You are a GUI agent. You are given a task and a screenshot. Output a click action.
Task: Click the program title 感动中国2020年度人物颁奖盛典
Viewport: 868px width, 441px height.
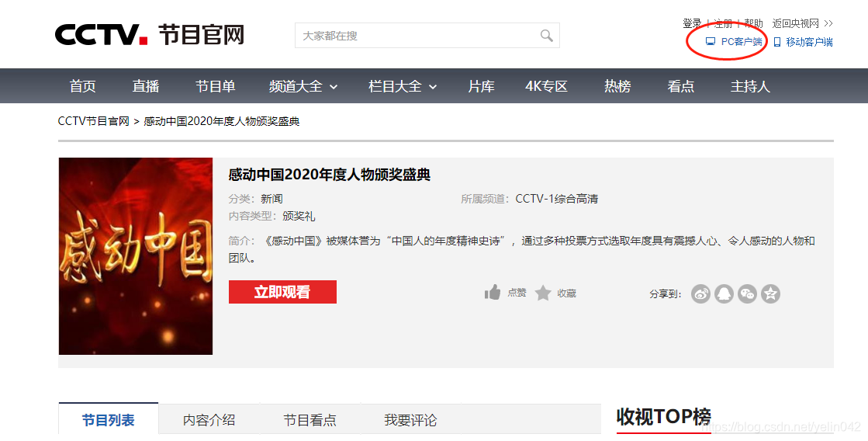(x=330, y=175)
